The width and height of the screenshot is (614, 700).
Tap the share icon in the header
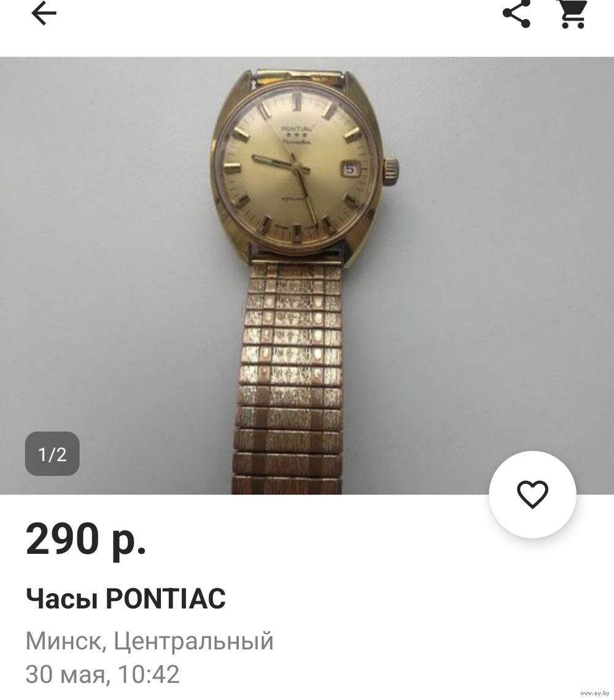(516, 14)
